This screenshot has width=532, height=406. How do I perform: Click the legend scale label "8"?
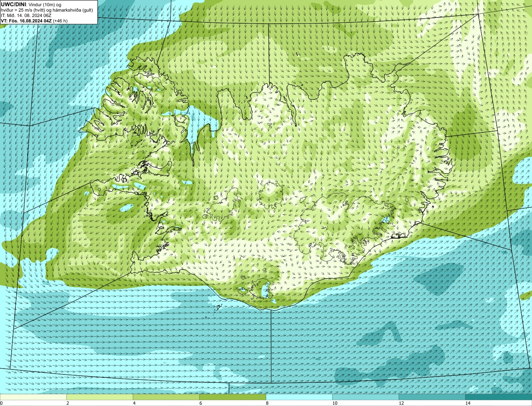[x=267, y=403]
